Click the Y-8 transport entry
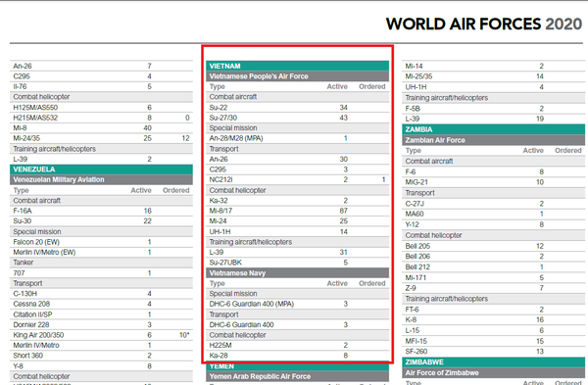The height and width of the screenshot is (385, 588). tap(101, 365)
